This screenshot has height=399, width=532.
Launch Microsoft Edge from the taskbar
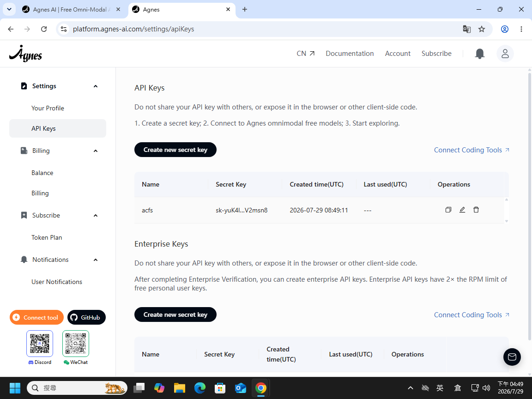click(x=200, y=388)
